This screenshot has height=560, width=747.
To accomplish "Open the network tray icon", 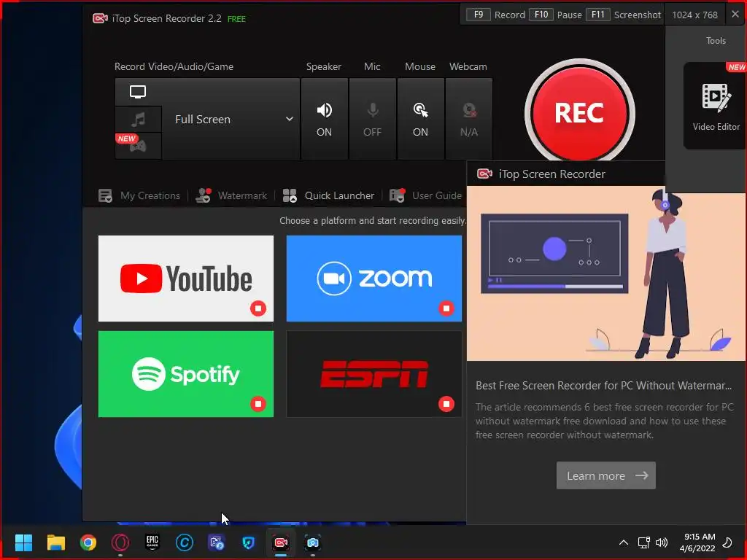I will click(643, 542).
